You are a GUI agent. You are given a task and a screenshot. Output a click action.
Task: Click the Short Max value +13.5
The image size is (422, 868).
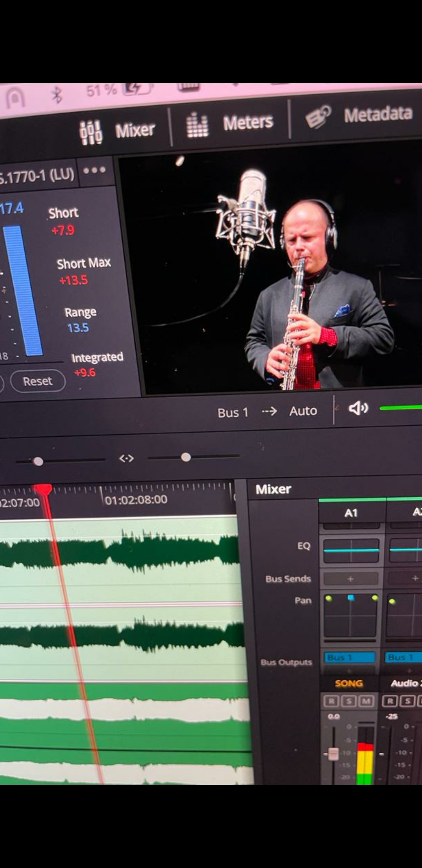point(73,280)
